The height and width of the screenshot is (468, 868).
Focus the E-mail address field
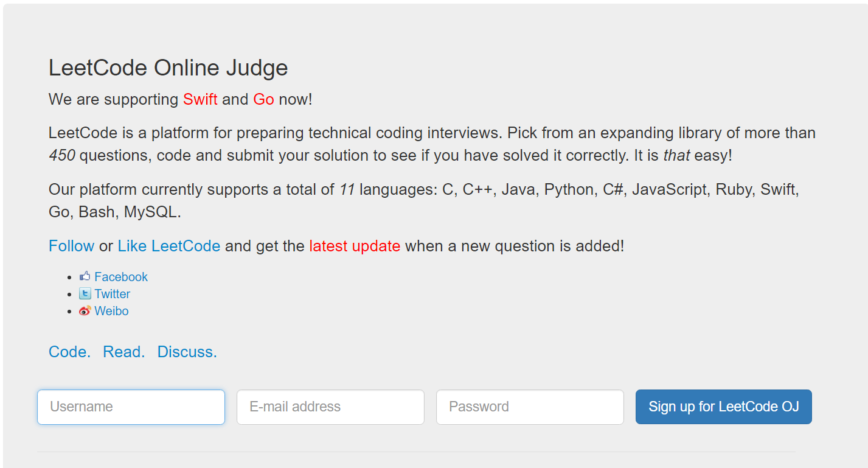pyautogui.click(x=330, y=407)
